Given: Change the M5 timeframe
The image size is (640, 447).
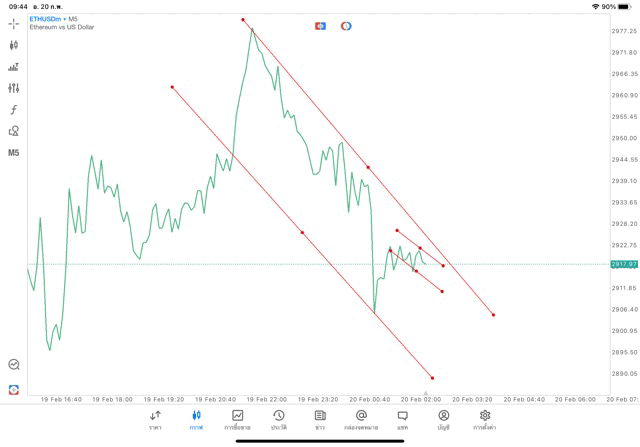Looking at the screenshot, I should click(x=14, y=153).
